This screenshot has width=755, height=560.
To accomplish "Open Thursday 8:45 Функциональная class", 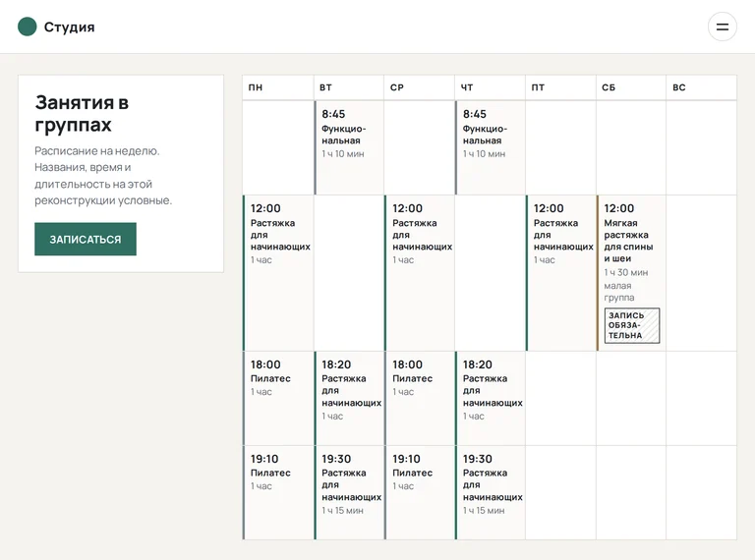I will click(x=490, y=147).
